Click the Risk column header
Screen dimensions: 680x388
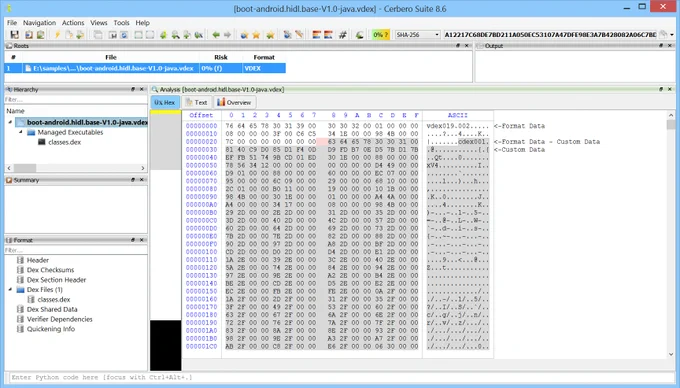pos(221,57)
